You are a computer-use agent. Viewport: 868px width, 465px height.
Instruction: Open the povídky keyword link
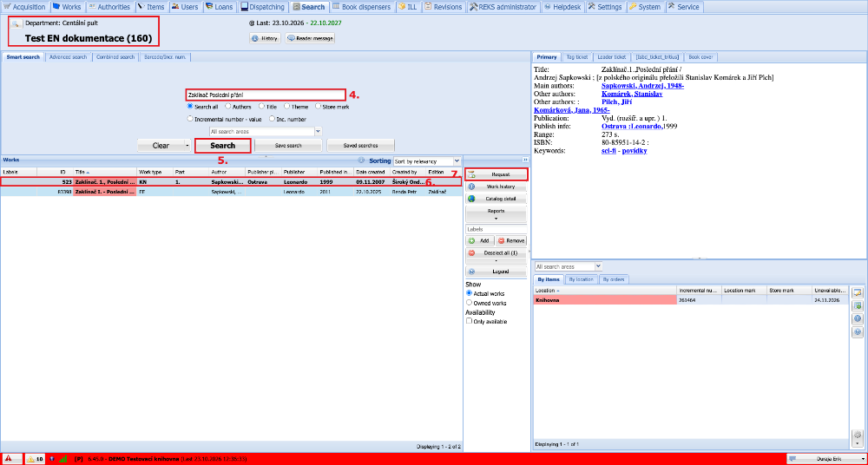(x=635, y=151)
